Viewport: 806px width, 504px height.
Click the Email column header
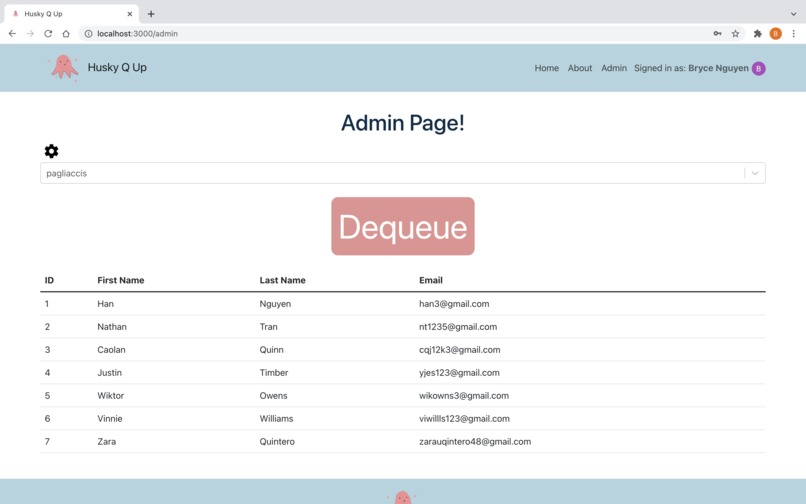tap(431, 280)
